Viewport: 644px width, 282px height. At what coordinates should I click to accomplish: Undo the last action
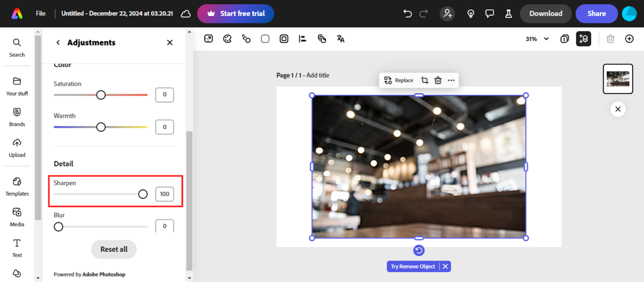[408, 14]
